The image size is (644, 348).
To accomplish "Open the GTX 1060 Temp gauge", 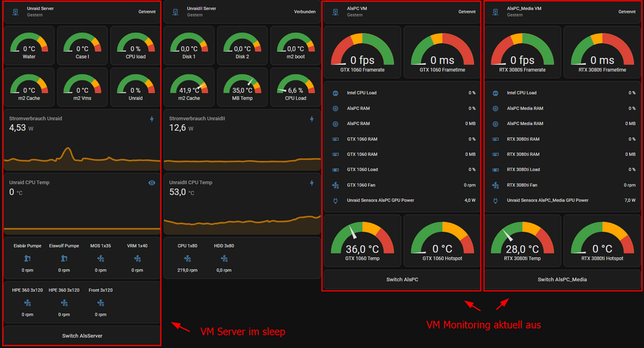I will click(x=362, y=241).
